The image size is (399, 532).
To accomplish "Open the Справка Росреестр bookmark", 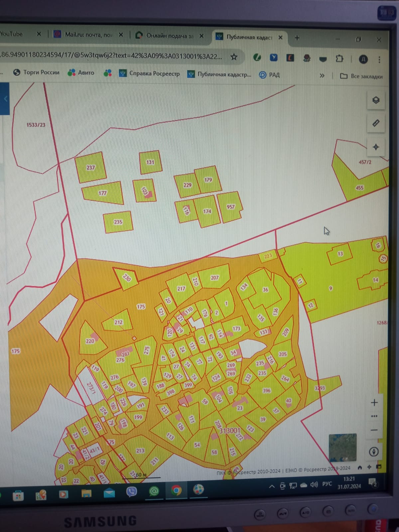I will (x=150, y=73).
